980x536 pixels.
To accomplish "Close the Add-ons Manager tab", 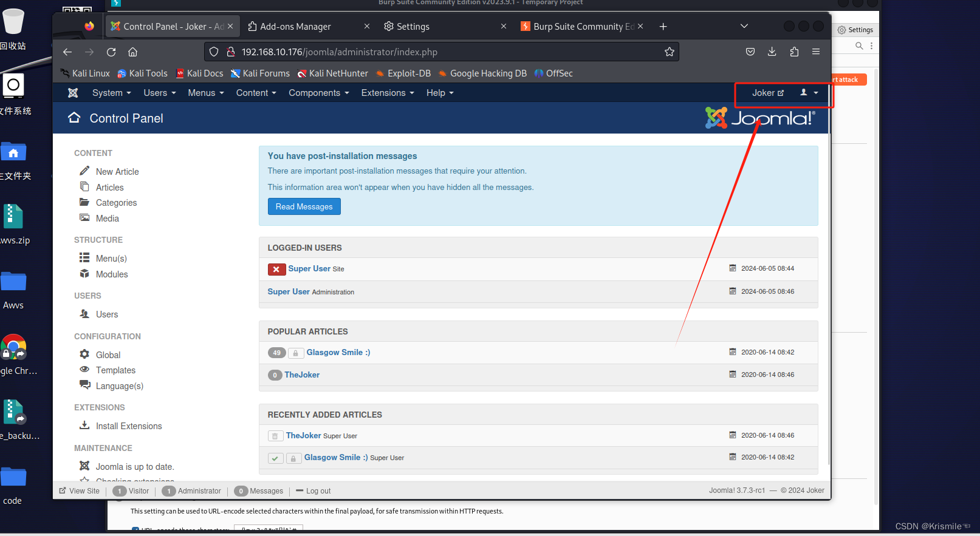I will [367, 26].
